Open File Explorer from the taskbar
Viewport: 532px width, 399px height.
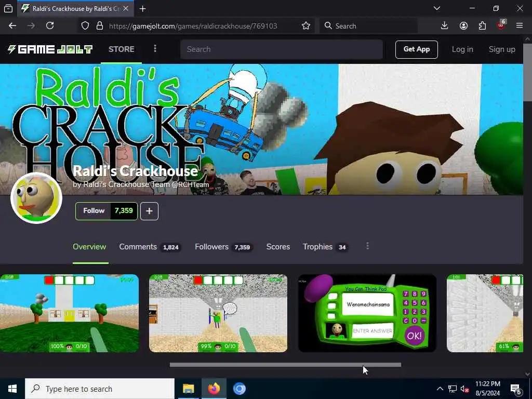[x=188, y=389]
